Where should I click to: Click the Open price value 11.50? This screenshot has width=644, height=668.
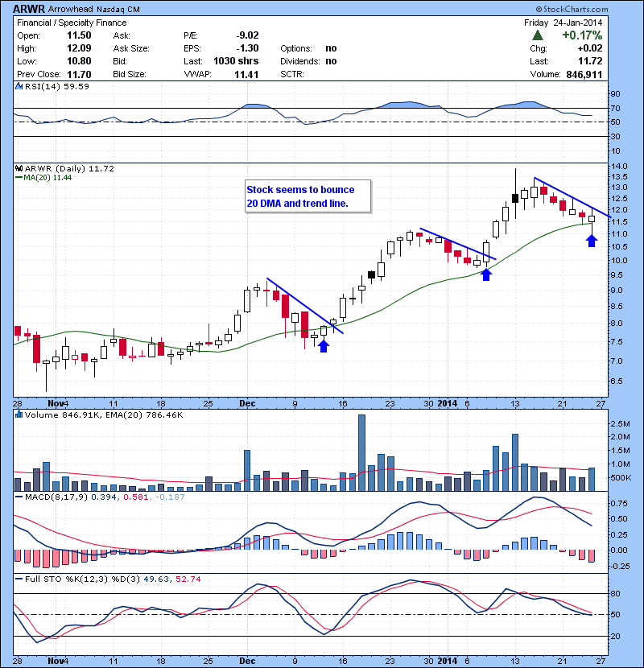(x=79, y=35)
